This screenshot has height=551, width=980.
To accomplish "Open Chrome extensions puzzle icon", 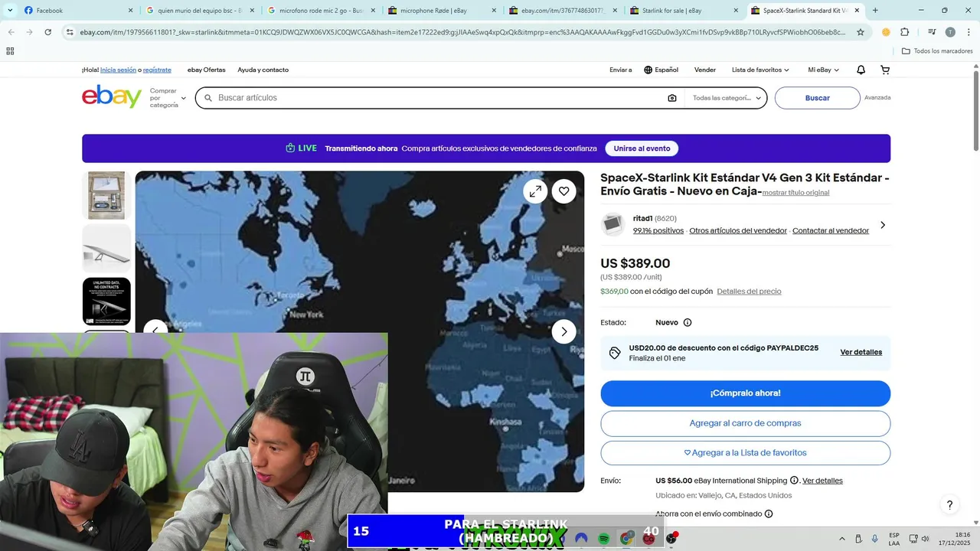I will tap(905, 32).
